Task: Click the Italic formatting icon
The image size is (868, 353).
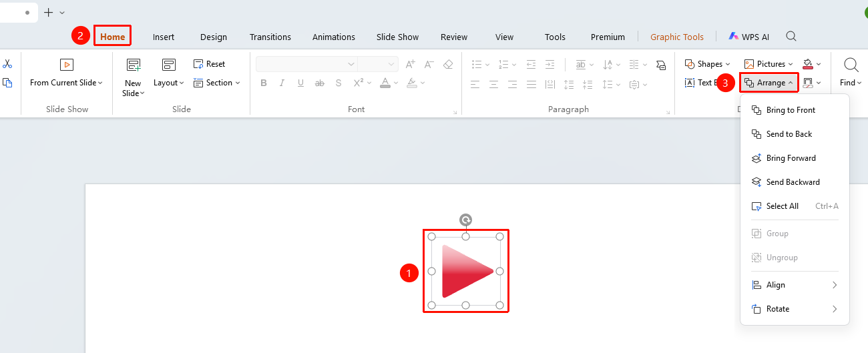Action: (x=282, y=83)
